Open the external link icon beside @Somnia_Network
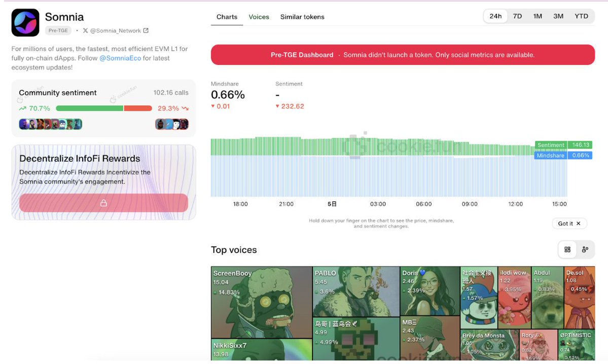 146,30
